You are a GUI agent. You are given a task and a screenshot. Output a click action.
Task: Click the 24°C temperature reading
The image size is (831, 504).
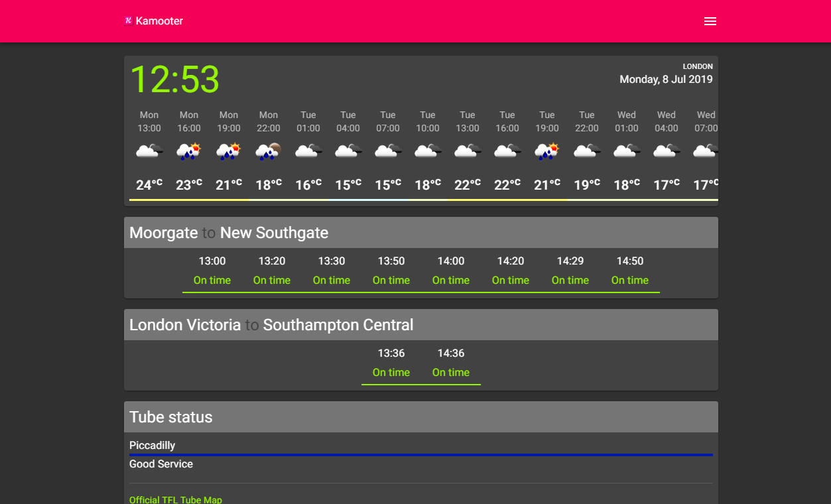(x=149, y=184)
